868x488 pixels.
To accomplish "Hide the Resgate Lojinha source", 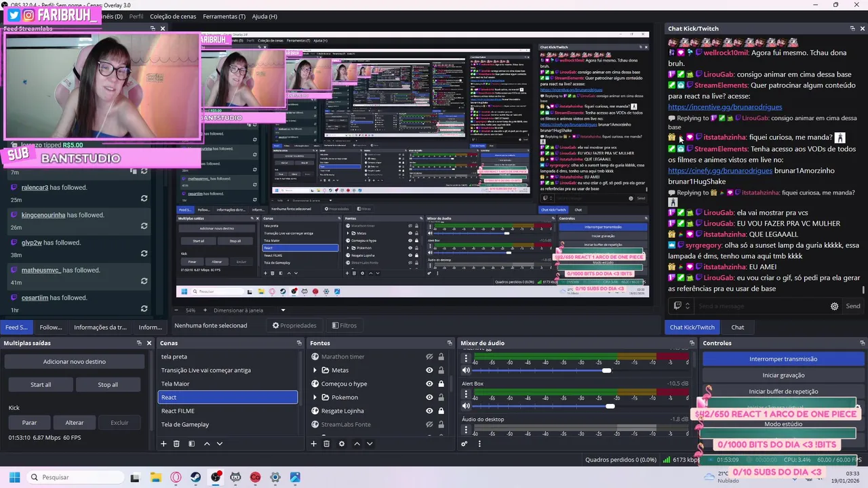I will click(429, 411).
